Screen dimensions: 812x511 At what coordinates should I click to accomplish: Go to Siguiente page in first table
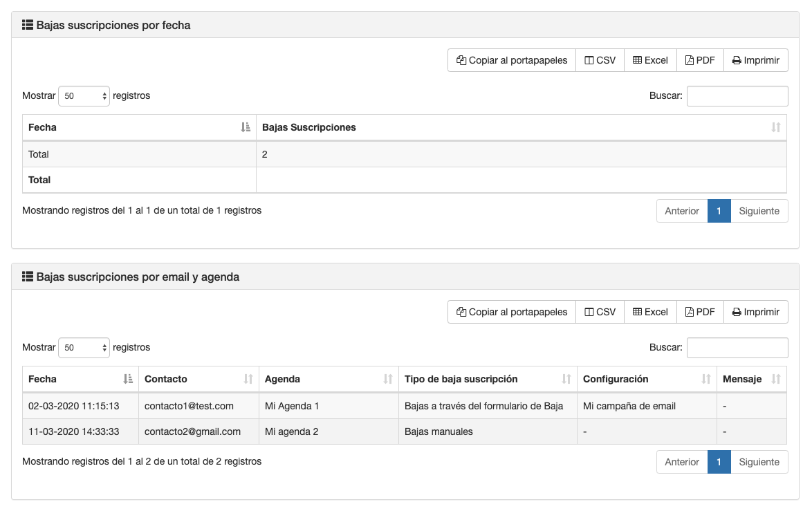tap(759, 211)
